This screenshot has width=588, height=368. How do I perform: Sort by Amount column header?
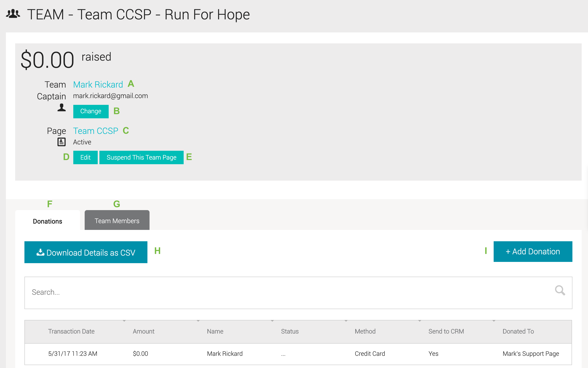(x=144, y=331)
